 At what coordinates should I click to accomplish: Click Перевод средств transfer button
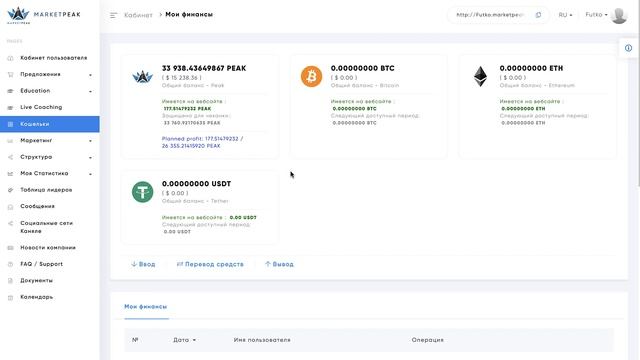[x=210, y=264]
